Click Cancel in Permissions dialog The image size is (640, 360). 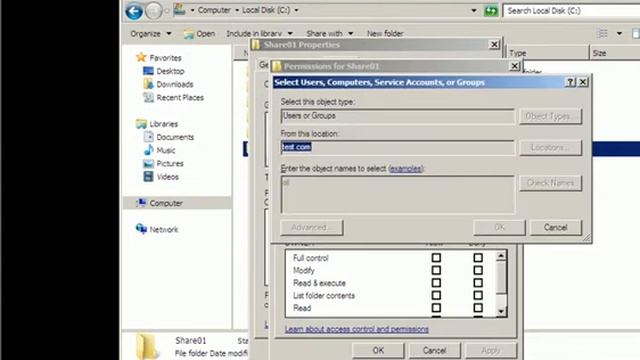434,350
